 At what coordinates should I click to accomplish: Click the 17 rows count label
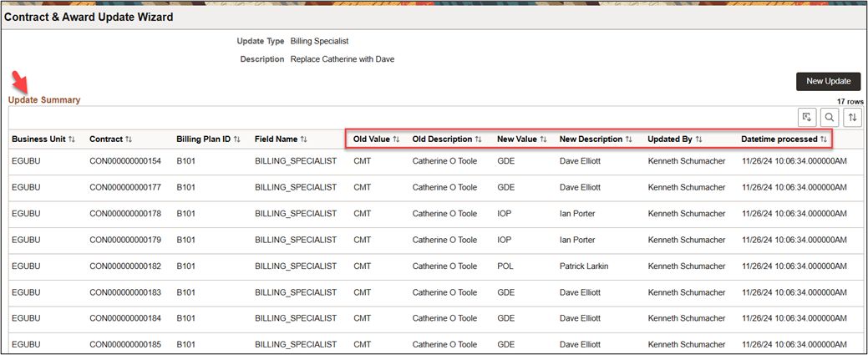coord(850,102)
